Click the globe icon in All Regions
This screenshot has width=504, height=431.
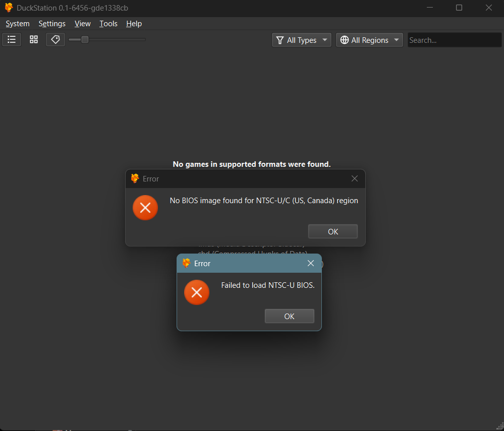tap(344, 40)
